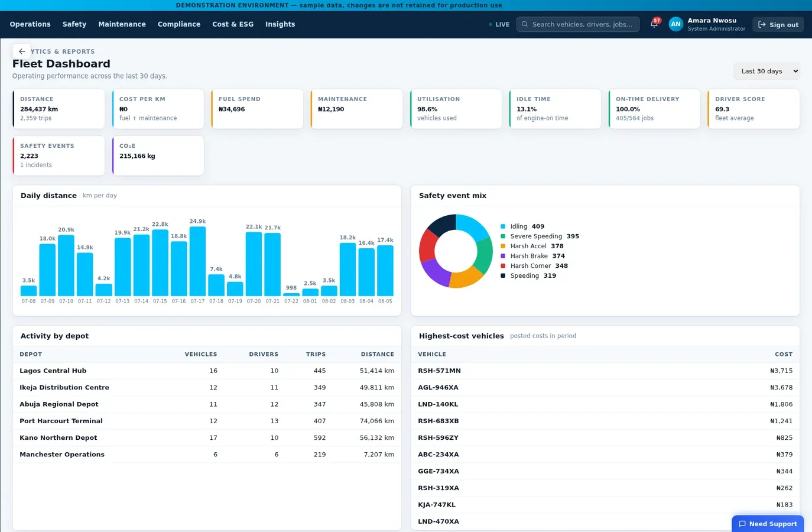
Task: Click vehicle RSH-683XB
Action: point(439,421)
